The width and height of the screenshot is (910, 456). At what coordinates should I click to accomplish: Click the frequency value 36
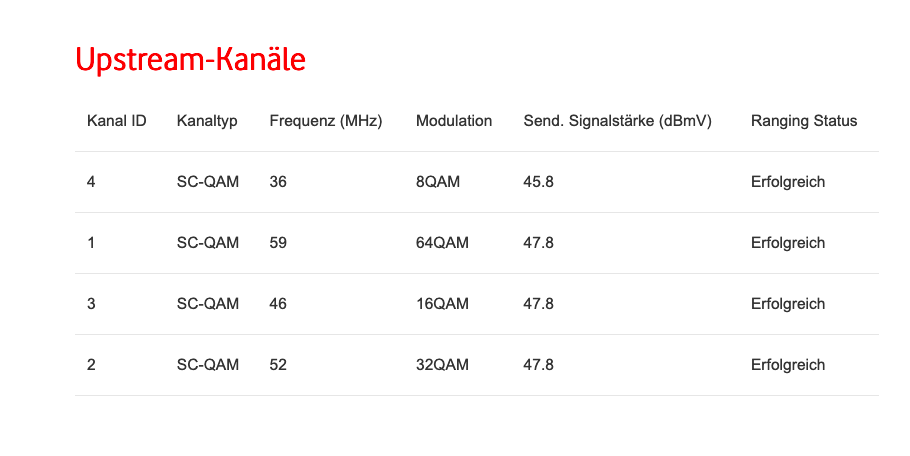click(x=278, y=182)
